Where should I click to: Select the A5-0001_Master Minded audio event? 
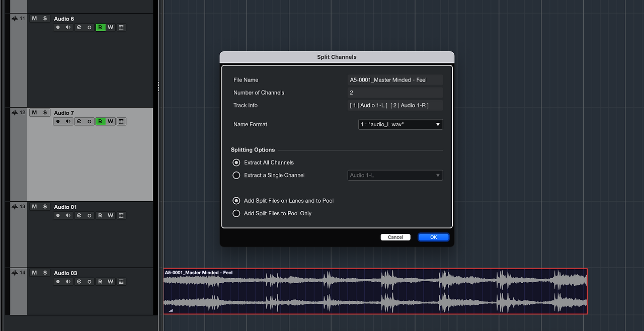pos(375,292)
